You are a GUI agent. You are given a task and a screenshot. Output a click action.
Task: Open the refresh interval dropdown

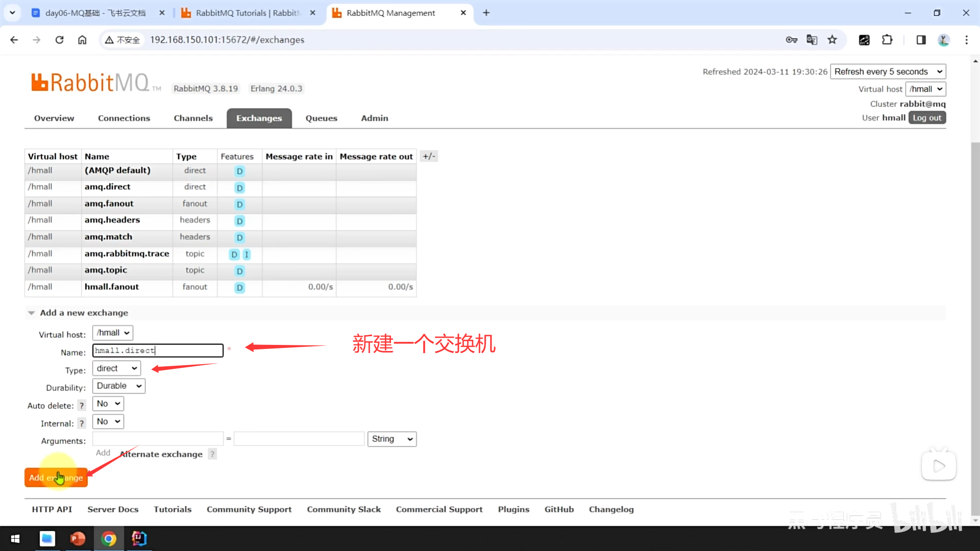tap(888, 71)
